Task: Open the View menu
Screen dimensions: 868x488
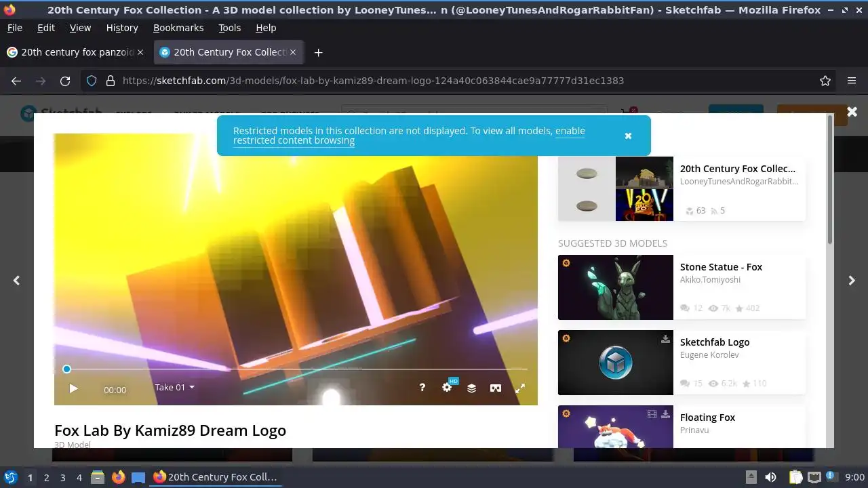Action: point(80,28)
